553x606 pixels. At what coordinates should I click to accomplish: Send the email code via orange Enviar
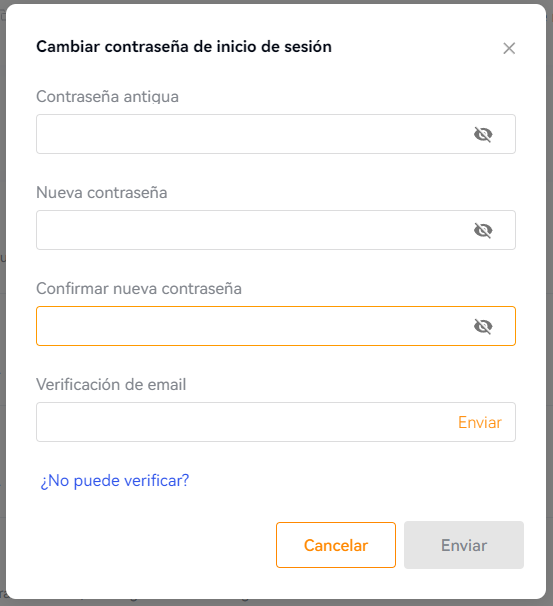pyautogui.click(x=480, y=422)
